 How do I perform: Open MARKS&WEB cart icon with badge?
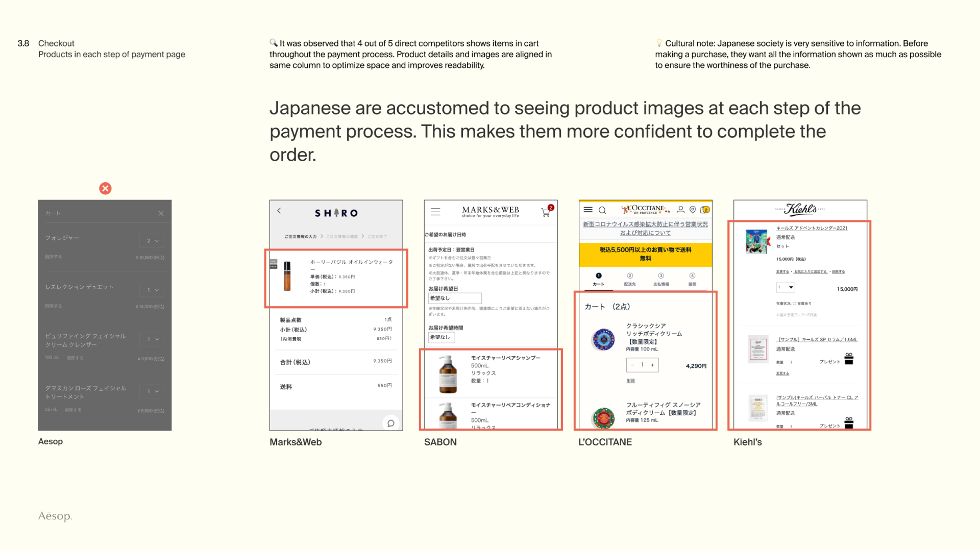546,212
